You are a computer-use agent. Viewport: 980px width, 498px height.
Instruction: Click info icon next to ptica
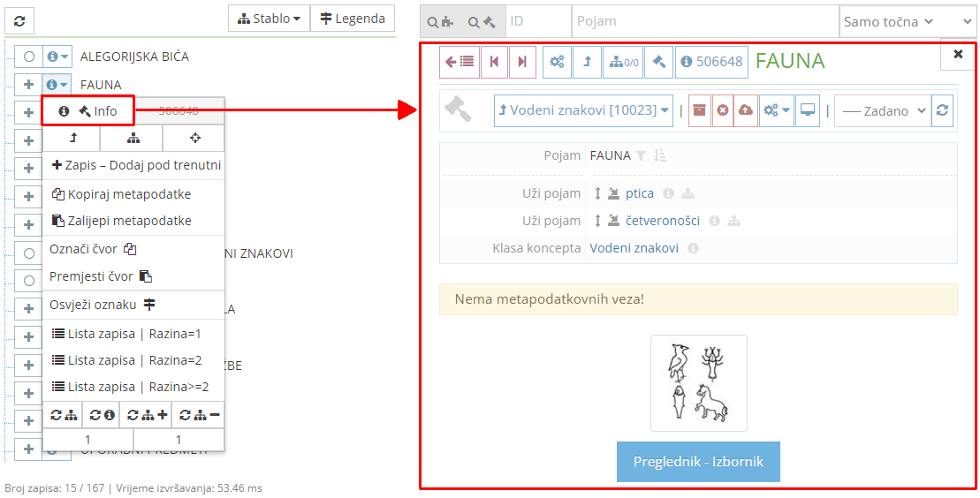[x=667, y=193]
